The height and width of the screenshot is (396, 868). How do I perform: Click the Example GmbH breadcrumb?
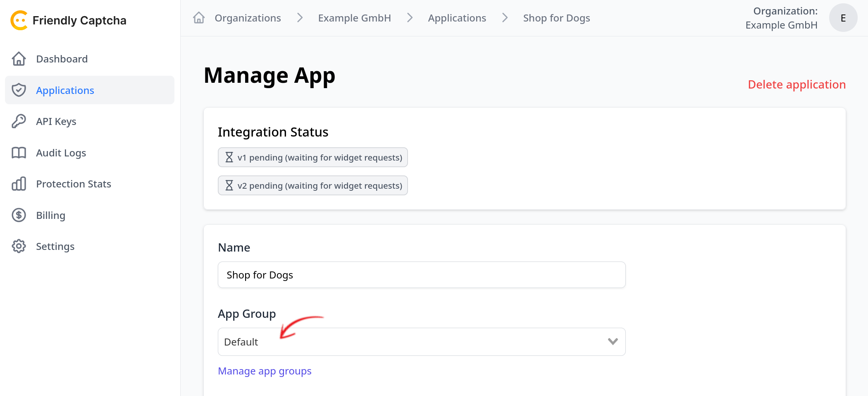(x=354, y=18)
